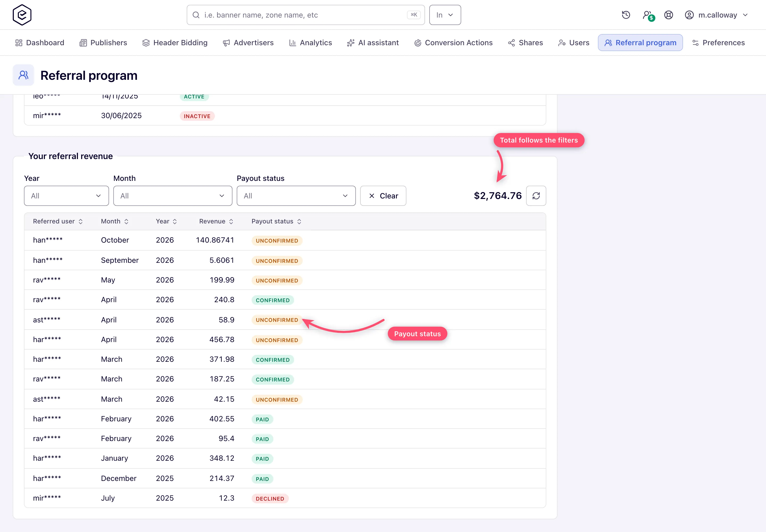Open the Payout status filter dropdown
The width and height of the screenshot is (766, 532).
296,196
